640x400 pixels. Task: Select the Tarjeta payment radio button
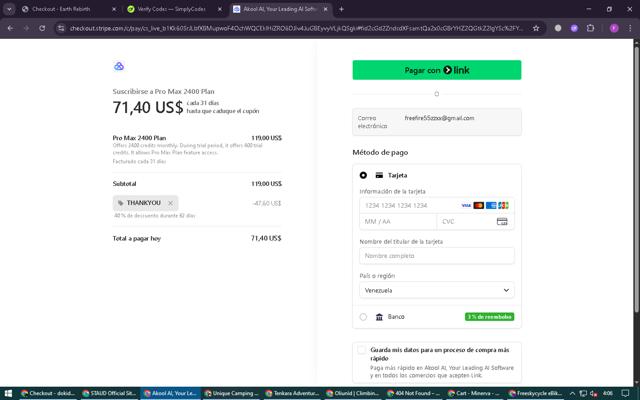pyautogui.click(x=363, y=175)
